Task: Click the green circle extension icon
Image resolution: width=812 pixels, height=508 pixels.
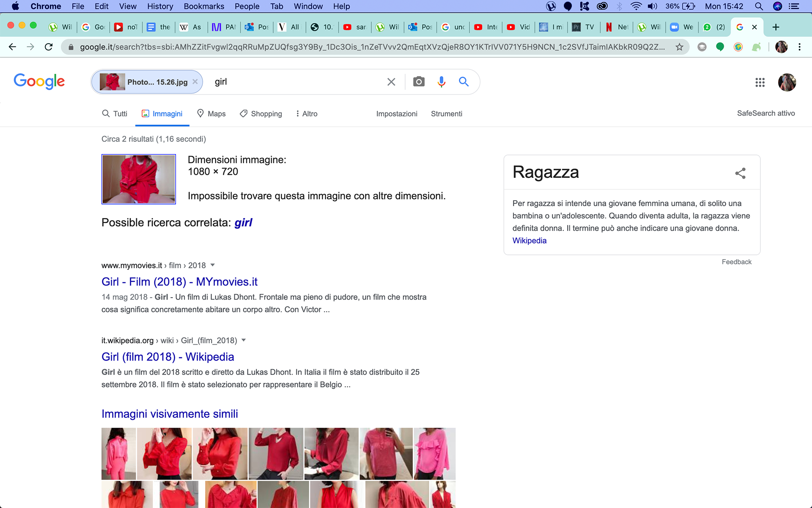Action: [720, 47]
